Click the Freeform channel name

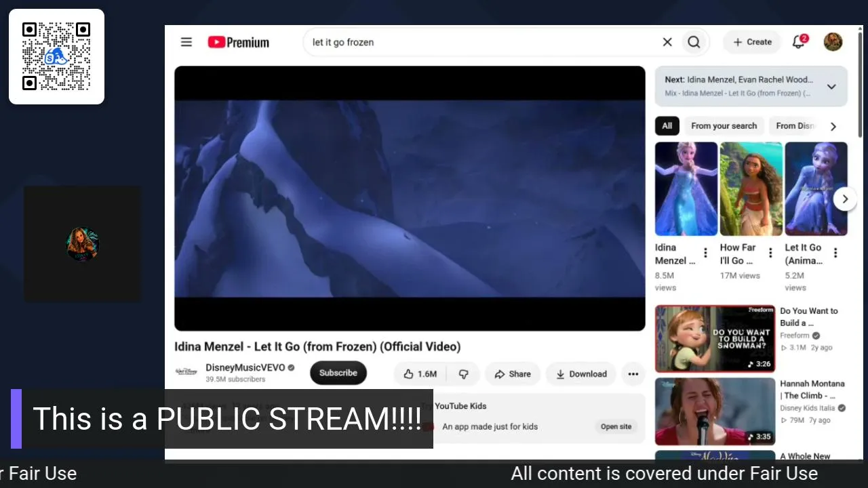[794, 335]
